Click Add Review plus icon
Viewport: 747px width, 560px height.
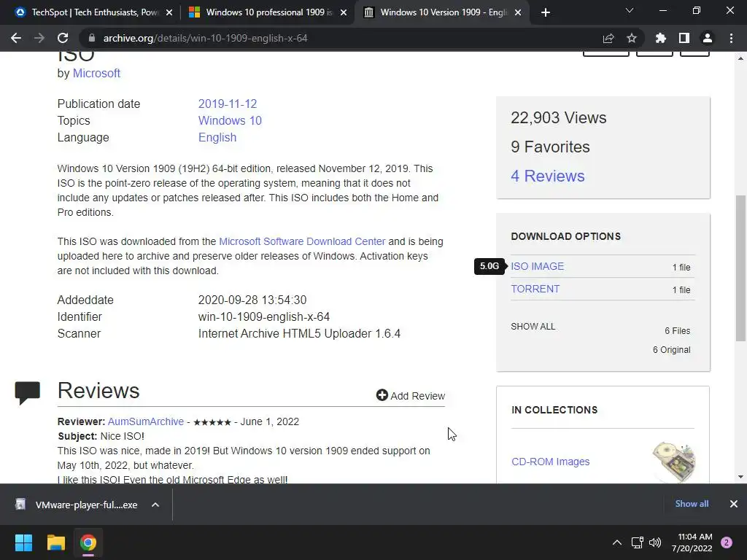382,395
